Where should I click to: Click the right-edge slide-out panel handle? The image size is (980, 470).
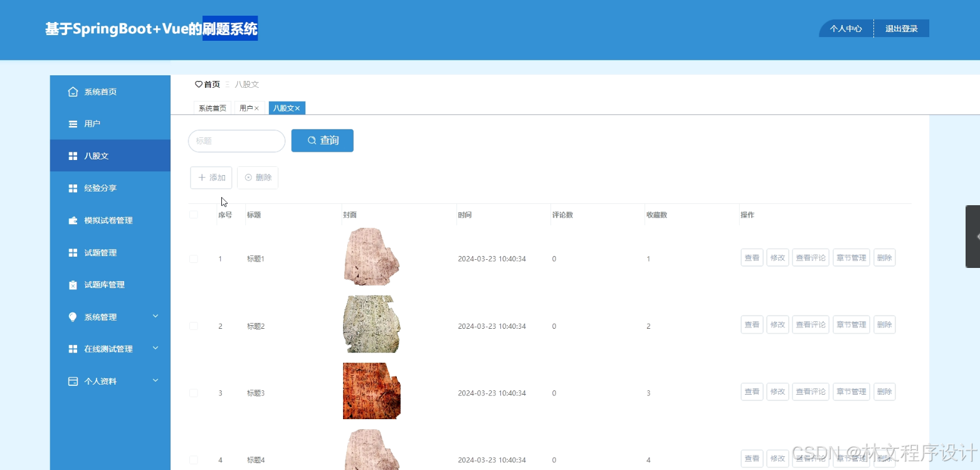click(972, 237)
